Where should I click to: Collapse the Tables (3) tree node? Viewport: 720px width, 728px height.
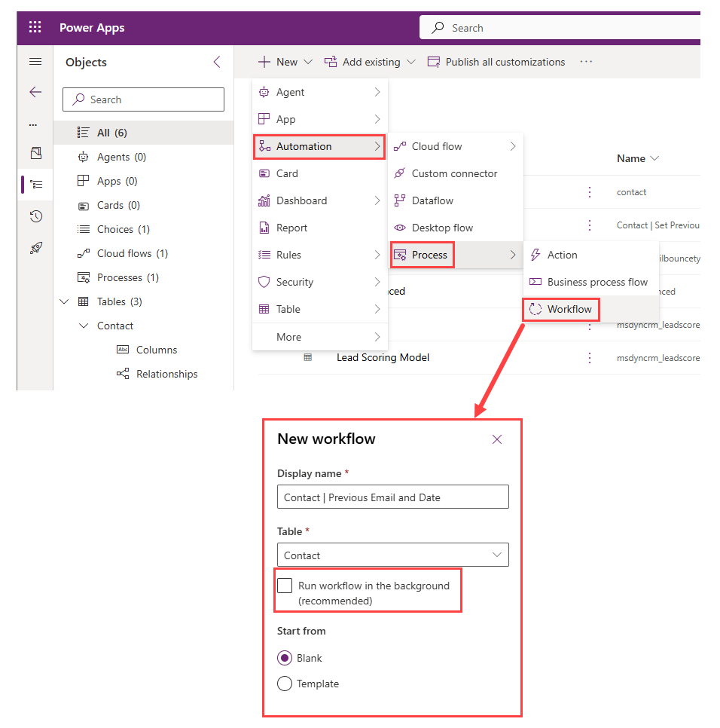pyautogui.click(x=65, y=301)
